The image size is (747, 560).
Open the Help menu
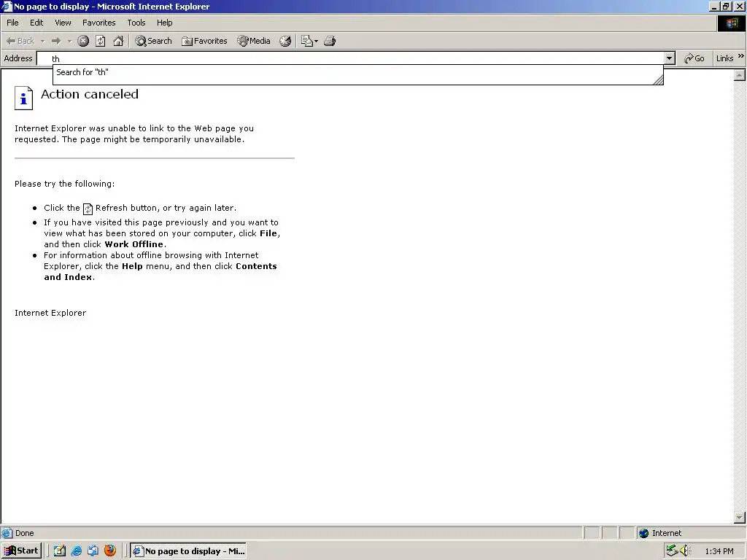click(164, 23)
